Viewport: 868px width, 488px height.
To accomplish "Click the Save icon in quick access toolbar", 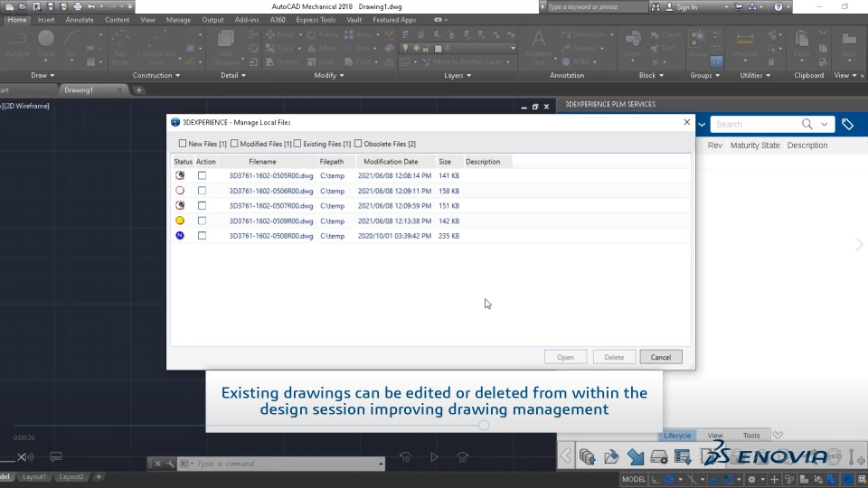I will point(50,6).
